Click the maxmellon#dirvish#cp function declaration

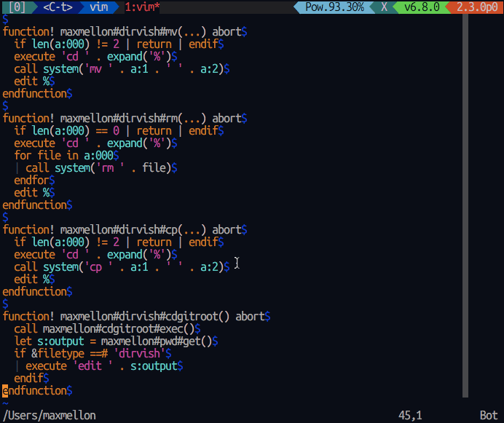[x=125, y=230]
